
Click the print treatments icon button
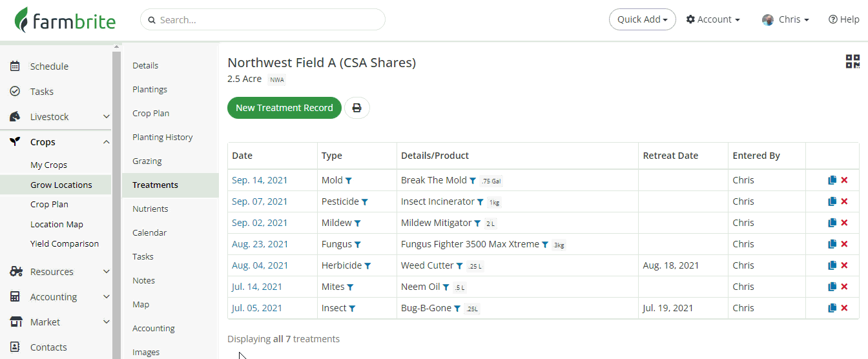(x=356, y=108)
